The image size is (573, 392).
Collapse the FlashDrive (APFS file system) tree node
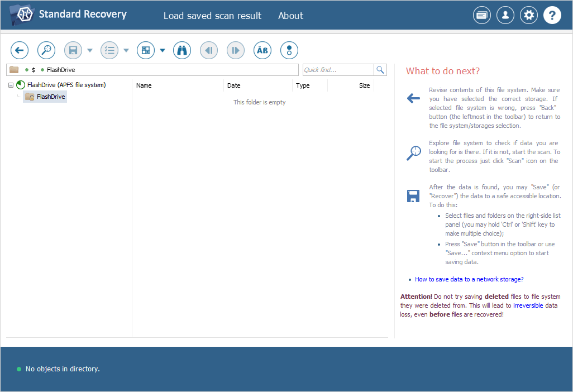11,85
